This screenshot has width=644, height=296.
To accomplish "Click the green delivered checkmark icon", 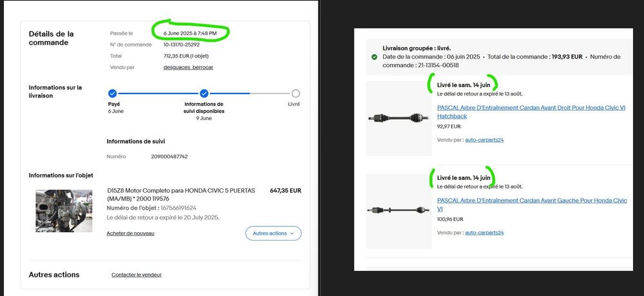I will (374, 57).
